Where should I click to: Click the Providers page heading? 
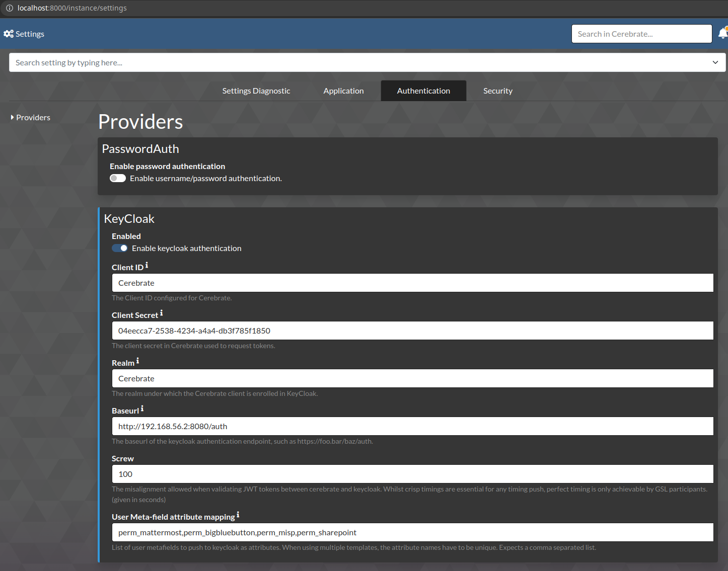(x=140, y=122)
